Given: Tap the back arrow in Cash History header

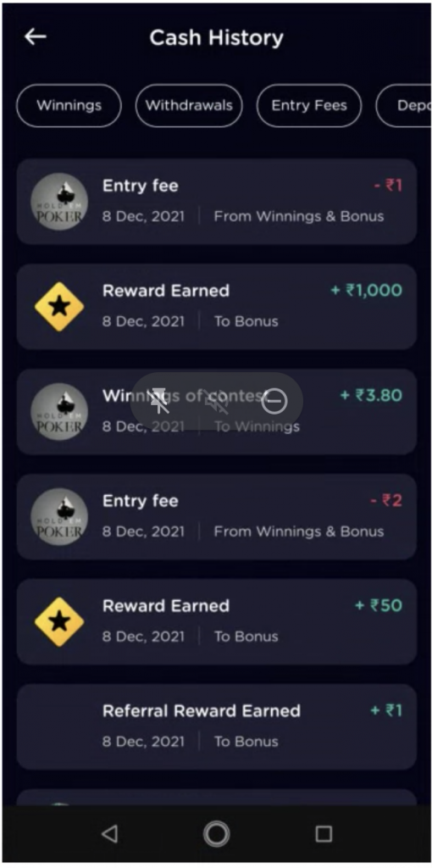Looking at the screenshot, I should (x=35, y=37).
